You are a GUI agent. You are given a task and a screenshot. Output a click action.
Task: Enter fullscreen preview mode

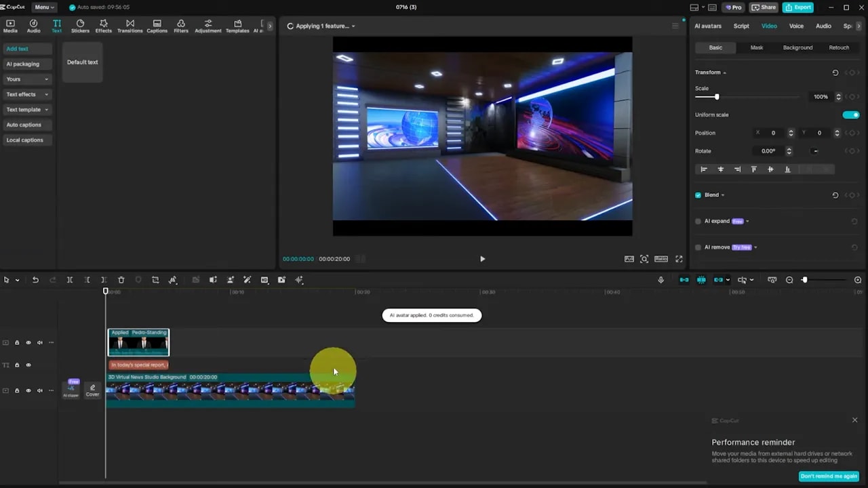[679, 258]
